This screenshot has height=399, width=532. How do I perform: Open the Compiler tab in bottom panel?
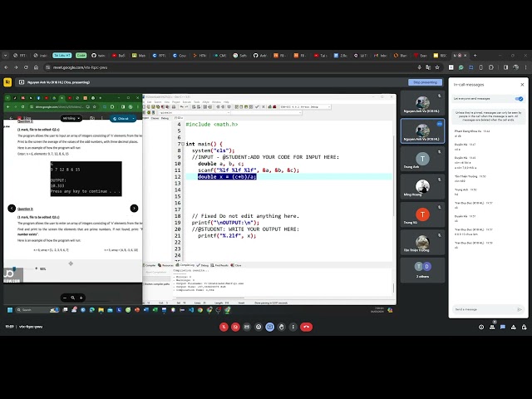point(150,265)
